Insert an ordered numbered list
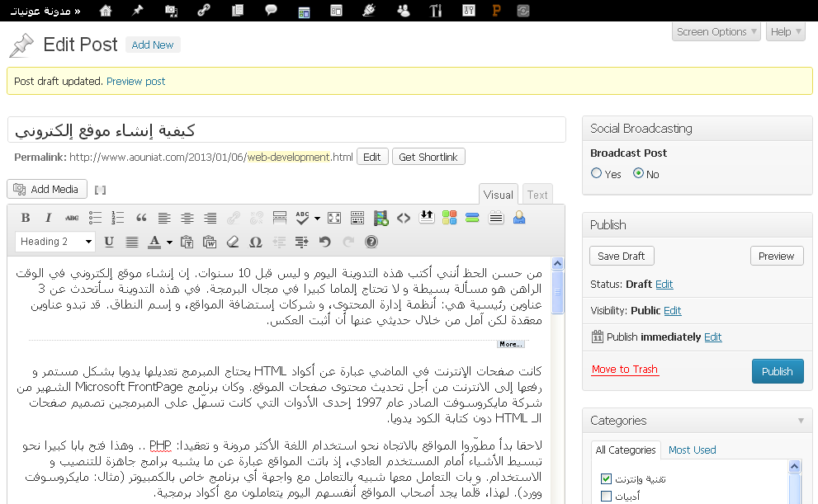The image size is (818, 504). coord(118,218)
